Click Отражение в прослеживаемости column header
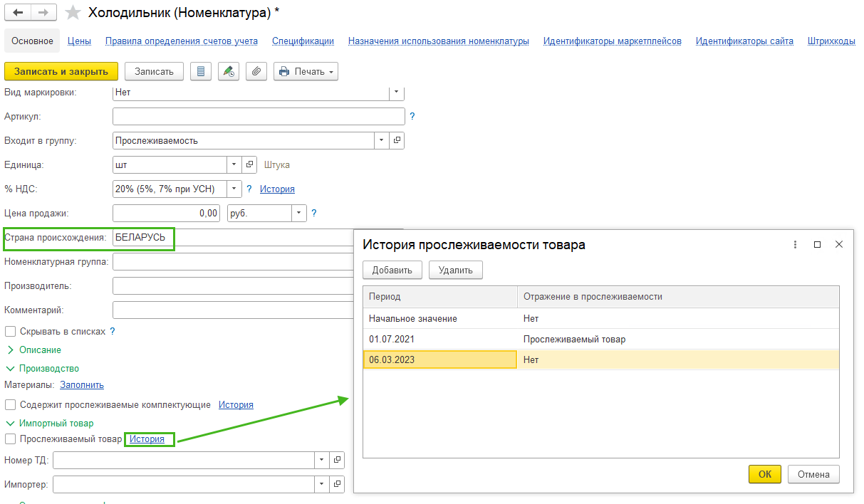Image resolution: width=864 pixels, height=504 pixels. tap(678, 297)
